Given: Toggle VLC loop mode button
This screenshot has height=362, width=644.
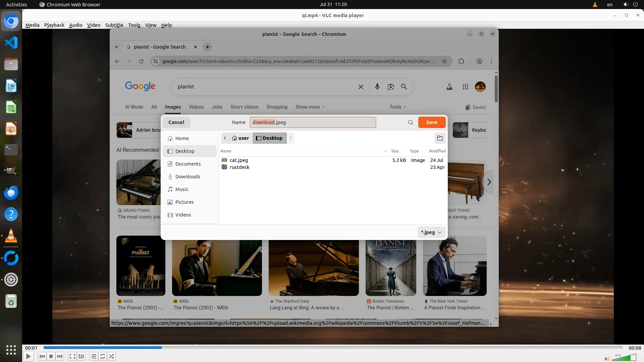Looking at the screenshot, I should click(x=103, y=356).
